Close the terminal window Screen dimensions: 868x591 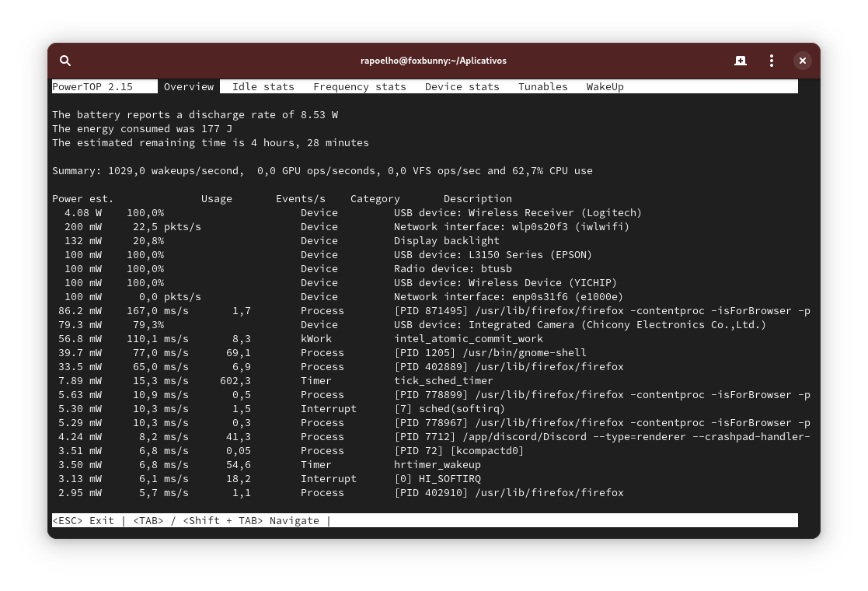coord(802,61)
